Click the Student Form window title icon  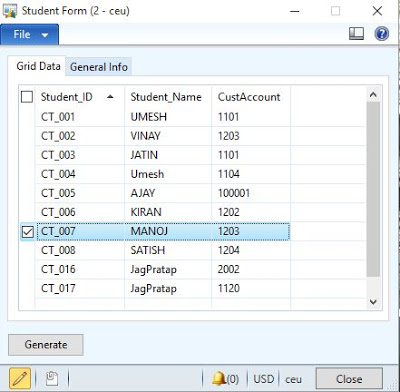pyautogui.click(x=10, y=11)
